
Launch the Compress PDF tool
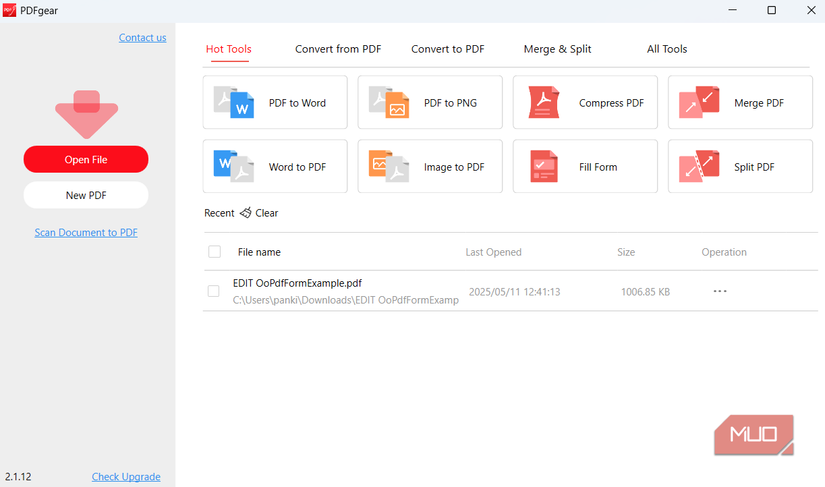click(x=585, y=102)
